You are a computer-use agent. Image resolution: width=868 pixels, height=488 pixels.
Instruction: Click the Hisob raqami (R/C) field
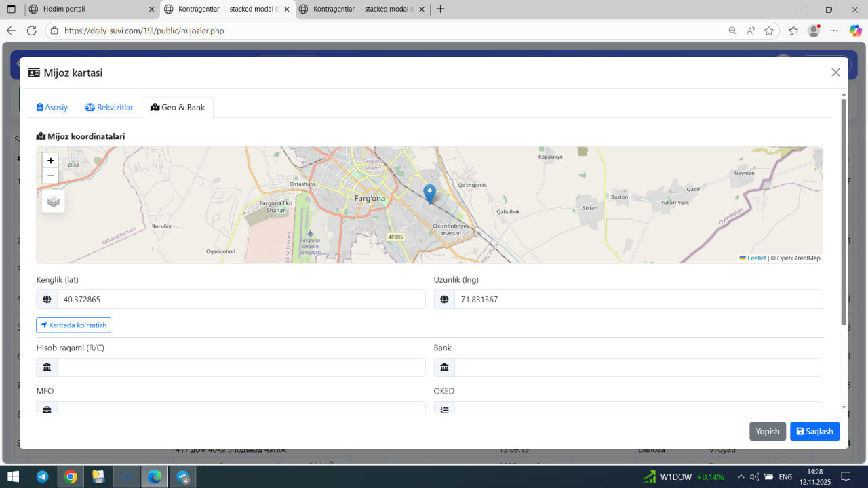point(241,367)
